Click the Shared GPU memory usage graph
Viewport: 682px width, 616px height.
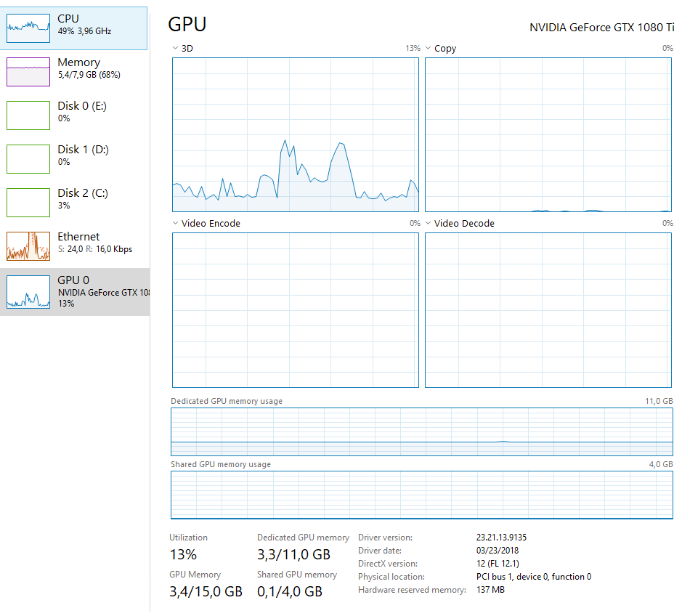pyautogui.click(x=422, y=495)
